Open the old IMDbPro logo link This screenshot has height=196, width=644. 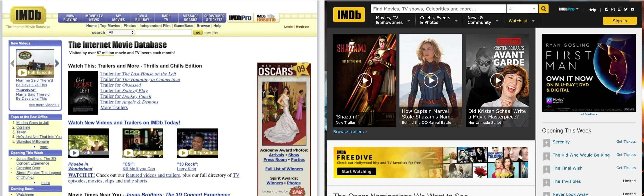coord(240,18)
